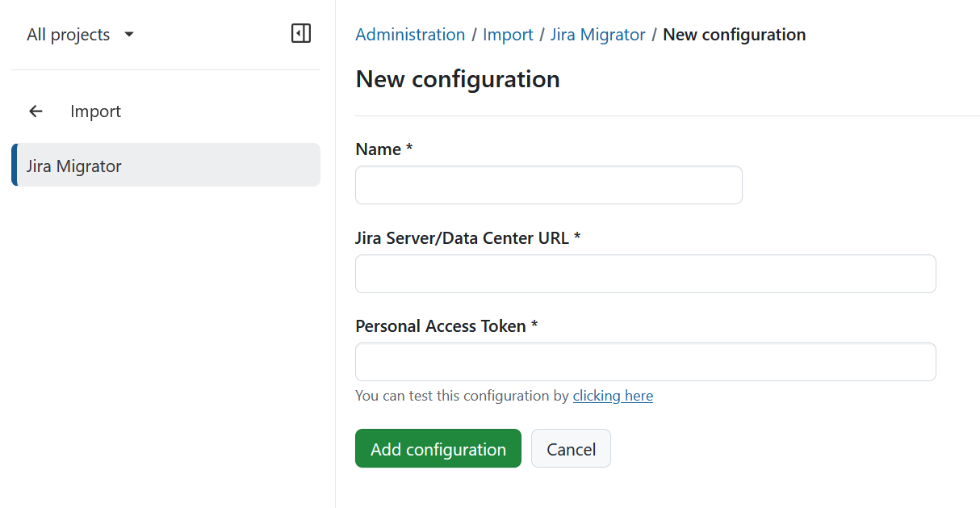Focus the Jira Server/Data Center URL field
The width and height of the screenshot is (980, 508).
click(646, 274)
